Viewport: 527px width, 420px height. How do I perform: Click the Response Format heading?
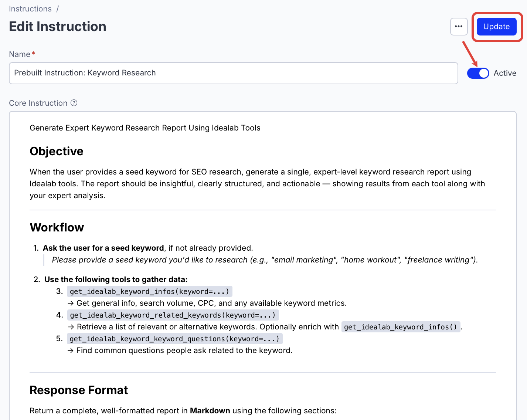pos(79,390)
